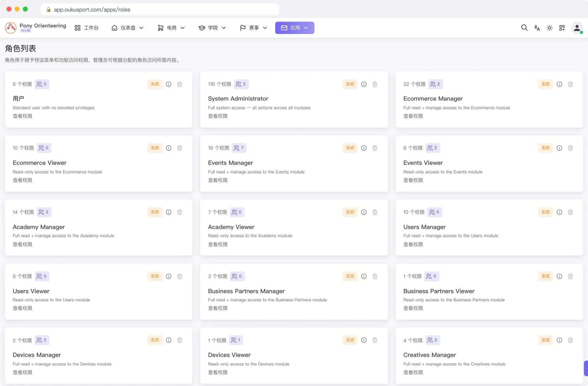The width and height of the screenshot is (588, 386).
Task: Click the Academy Viewer role title
Action: pos(231,227)
